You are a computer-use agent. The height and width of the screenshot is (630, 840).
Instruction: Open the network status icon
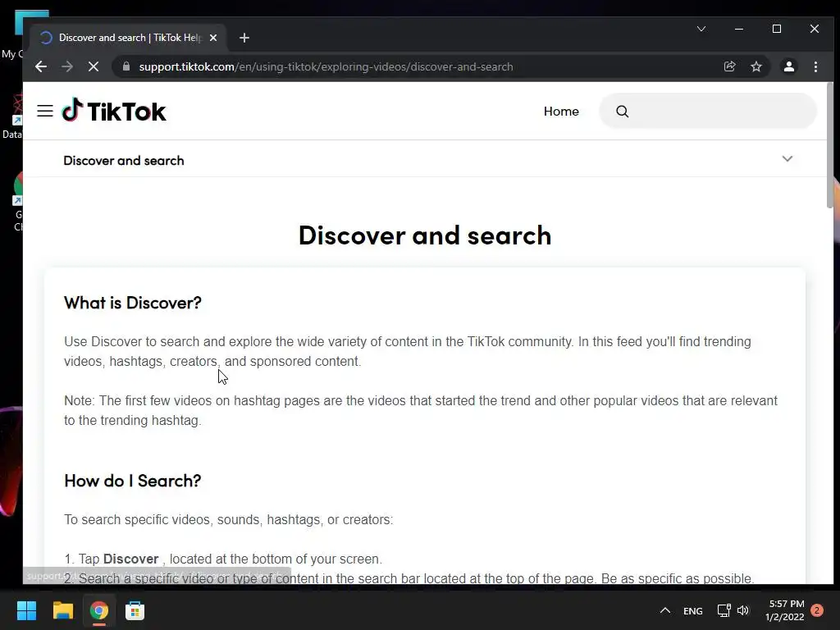tap(724, 610)
